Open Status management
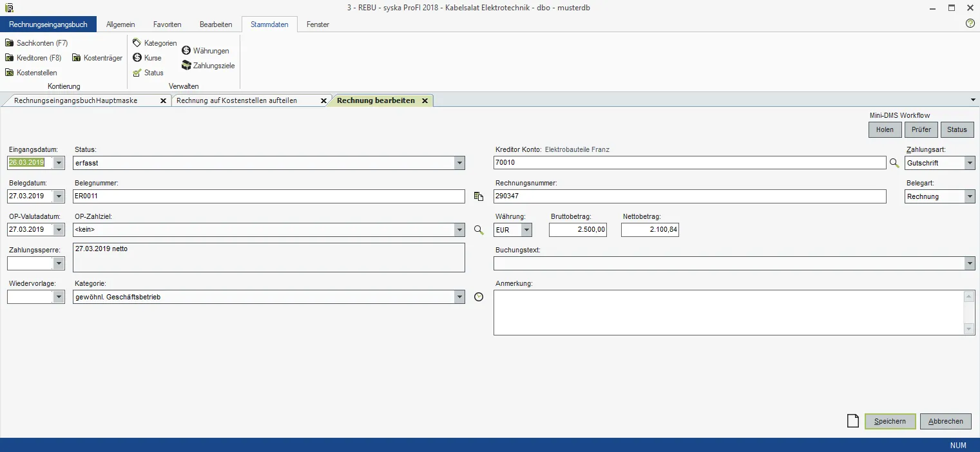980x452 pixels. tap(148, 73)
